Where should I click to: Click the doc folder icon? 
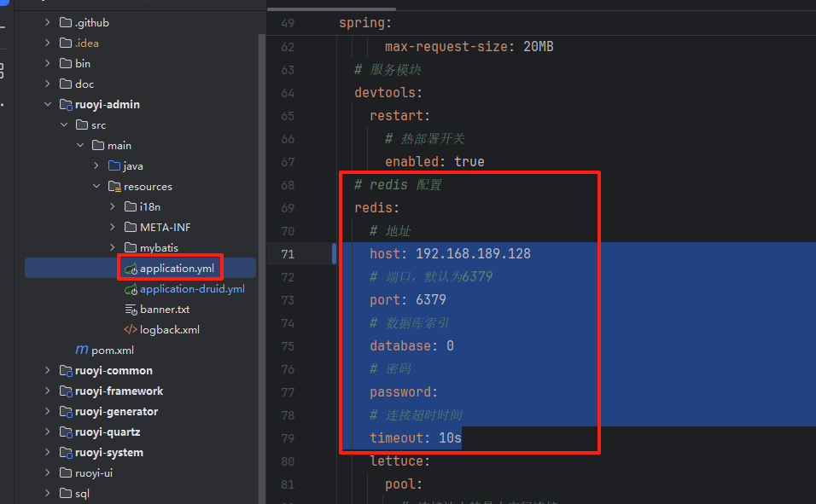coord(66,84)
